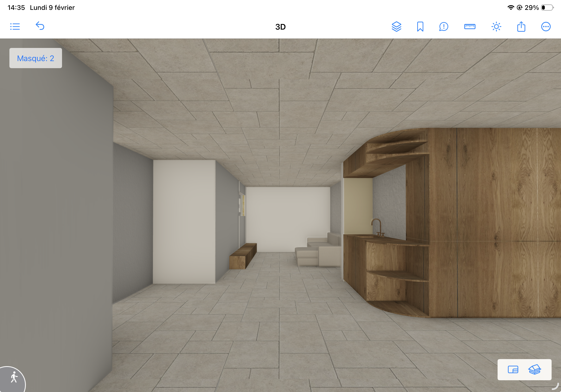Open the more options ellipsis menu
The height and width of the screenshot is (392, 561).
pyautogui.click(x=545, y=27)
